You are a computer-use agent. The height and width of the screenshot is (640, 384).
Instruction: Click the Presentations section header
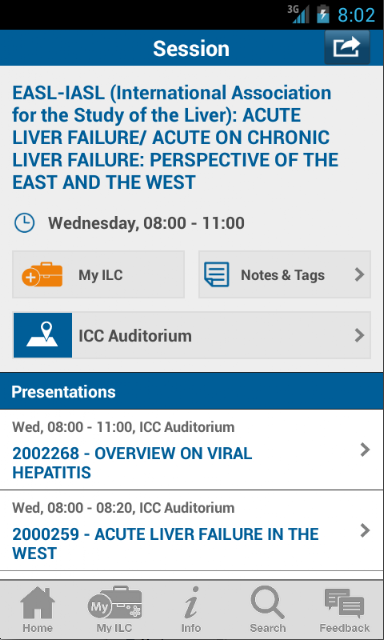[x=192, y=391]
